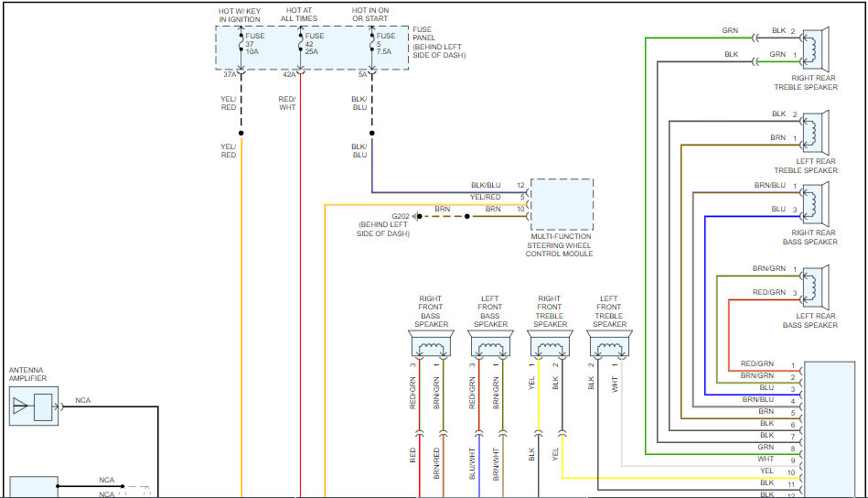Click the 'RIGHT REAR BASS SPEAKER' label
868x498 pixels.
(x=810, y=237)
